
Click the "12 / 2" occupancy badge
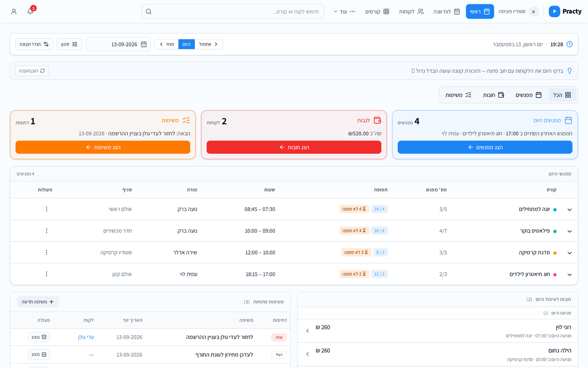379,274
